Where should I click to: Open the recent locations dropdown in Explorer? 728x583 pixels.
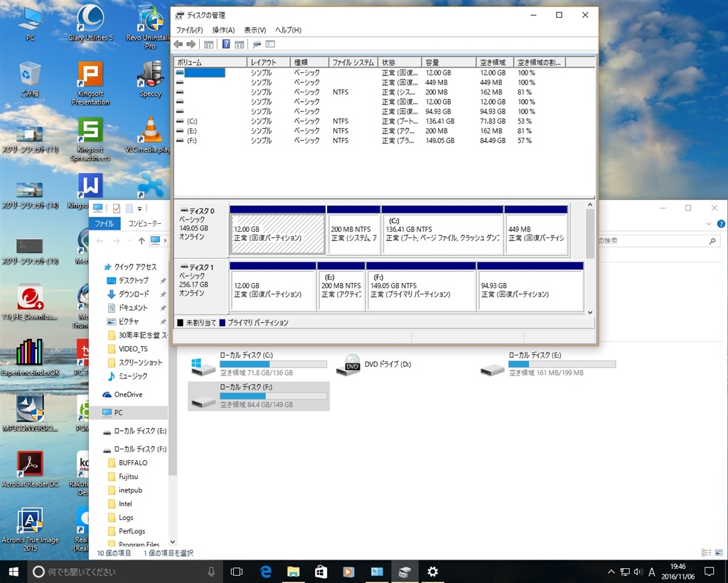pos(130,241)
